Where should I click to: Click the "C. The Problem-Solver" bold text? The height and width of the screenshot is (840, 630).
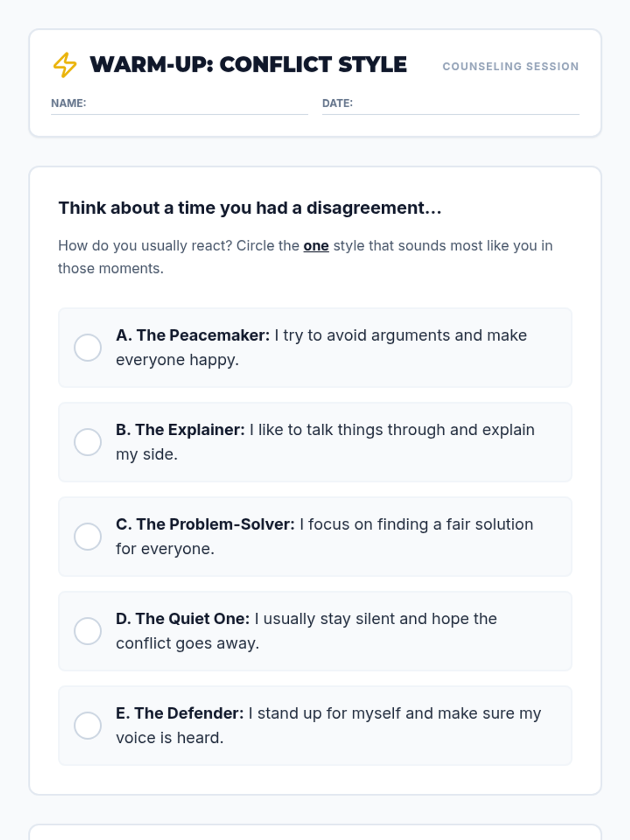pos(205,524)
